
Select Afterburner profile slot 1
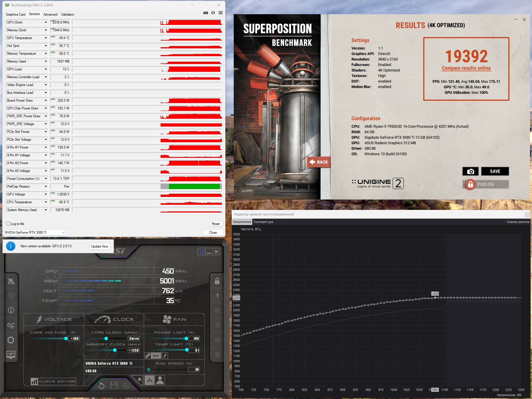[217, 296]
